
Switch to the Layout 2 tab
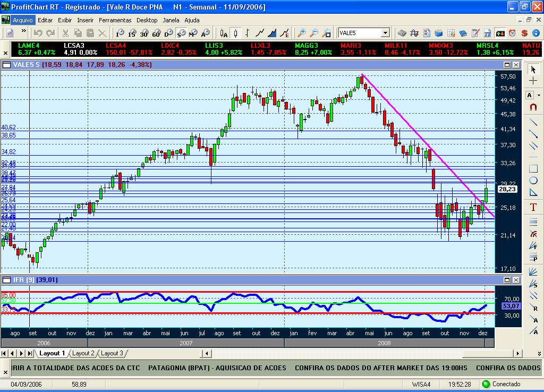tap(82, 353)
